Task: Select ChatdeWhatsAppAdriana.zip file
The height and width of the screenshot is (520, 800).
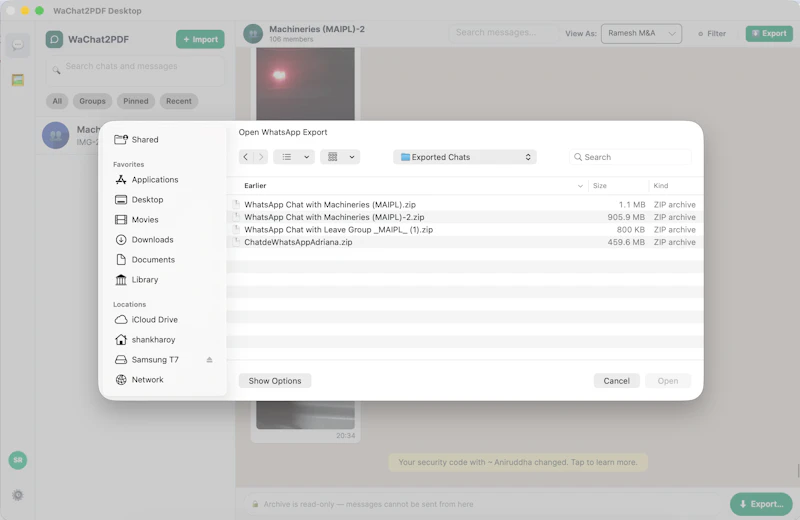Action: [465, 242]
